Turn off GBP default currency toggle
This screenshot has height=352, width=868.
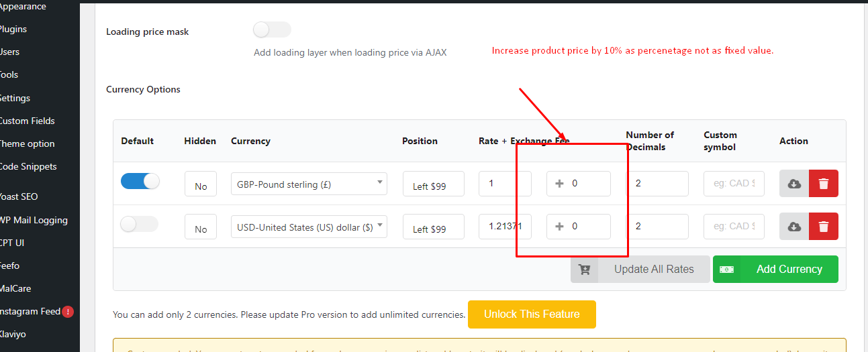(140, 181)
